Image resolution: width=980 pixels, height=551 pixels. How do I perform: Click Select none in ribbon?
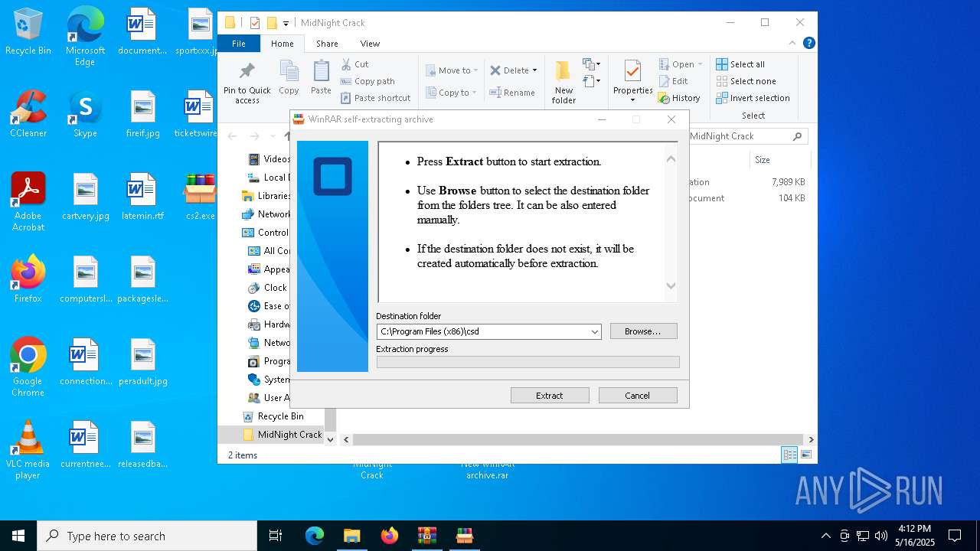click(x=746, y=81)
